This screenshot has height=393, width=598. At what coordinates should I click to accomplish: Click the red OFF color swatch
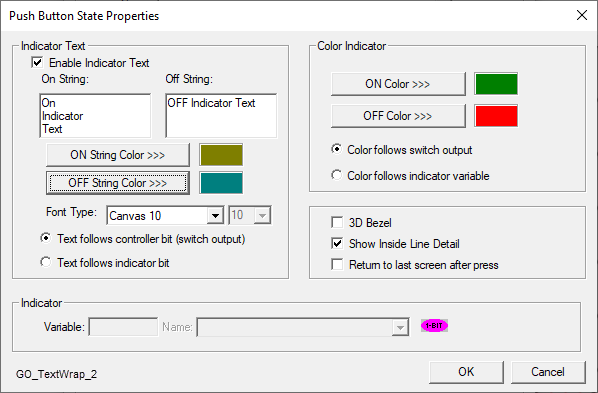(x=496, y=116)
